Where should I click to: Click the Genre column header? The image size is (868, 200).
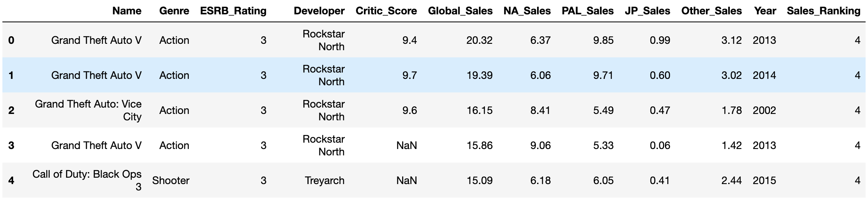click(174, 11)
